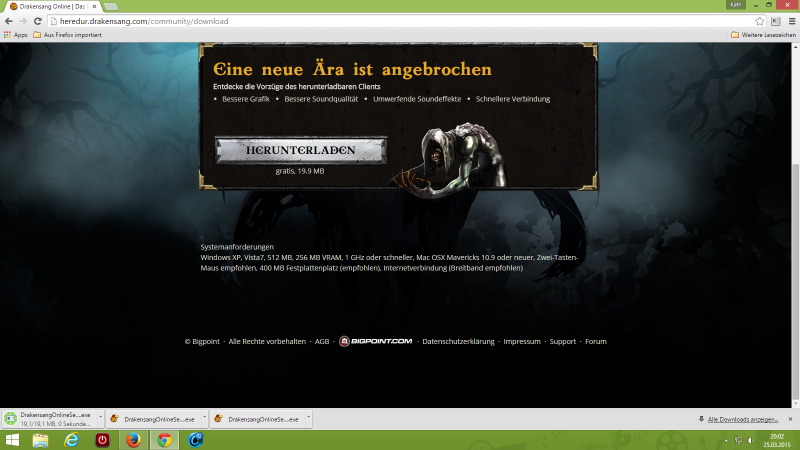Click the Bigpoint.com logo link
Screen dimensions: 800x450
[376, 341]
